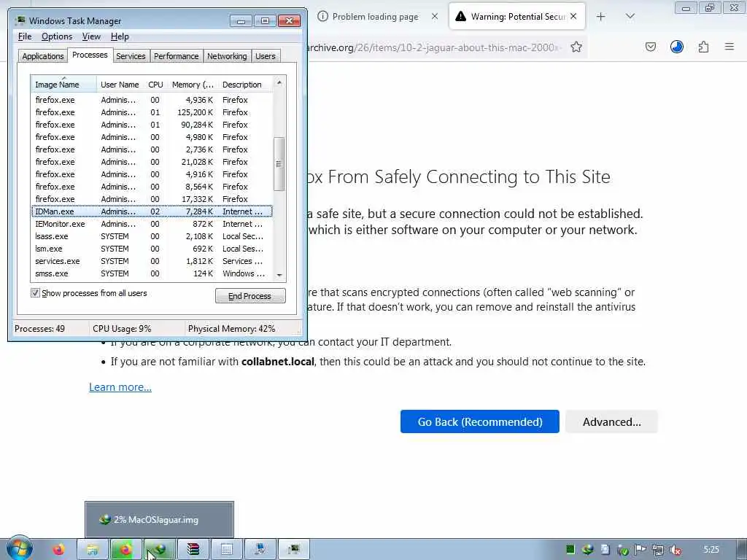
Task: Switch to Networking tab
Action: coord(227,56)
